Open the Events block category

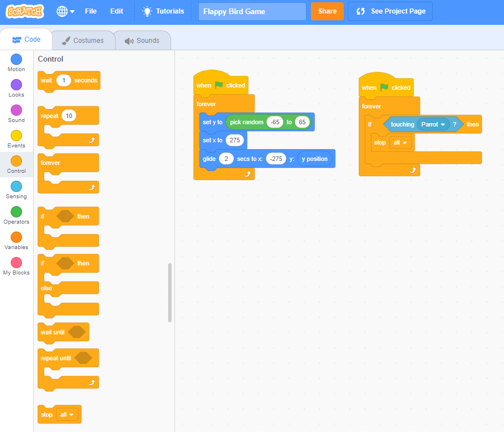(16, 136)
